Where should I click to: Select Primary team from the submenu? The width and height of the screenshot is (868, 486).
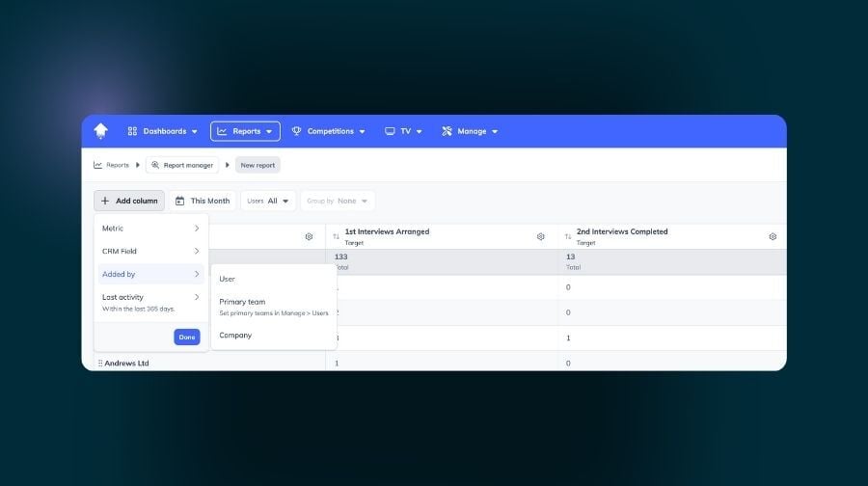(x=243, y=302)
